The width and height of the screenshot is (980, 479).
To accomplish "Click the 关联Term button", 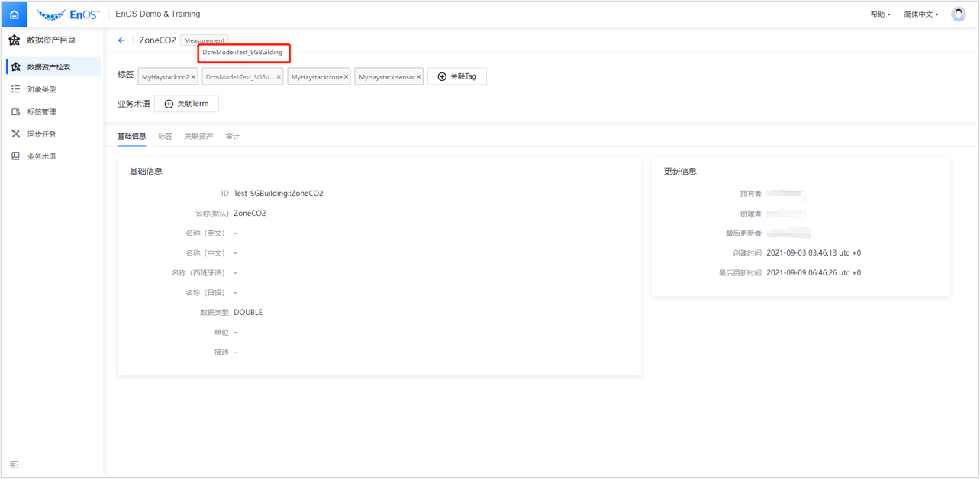I will (x=186, y=104).
